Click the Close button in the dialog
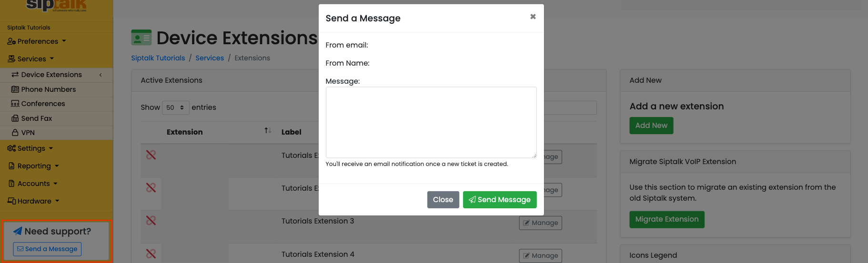The width and height of the screenshot is (868, 263). (x=443, y=200)
